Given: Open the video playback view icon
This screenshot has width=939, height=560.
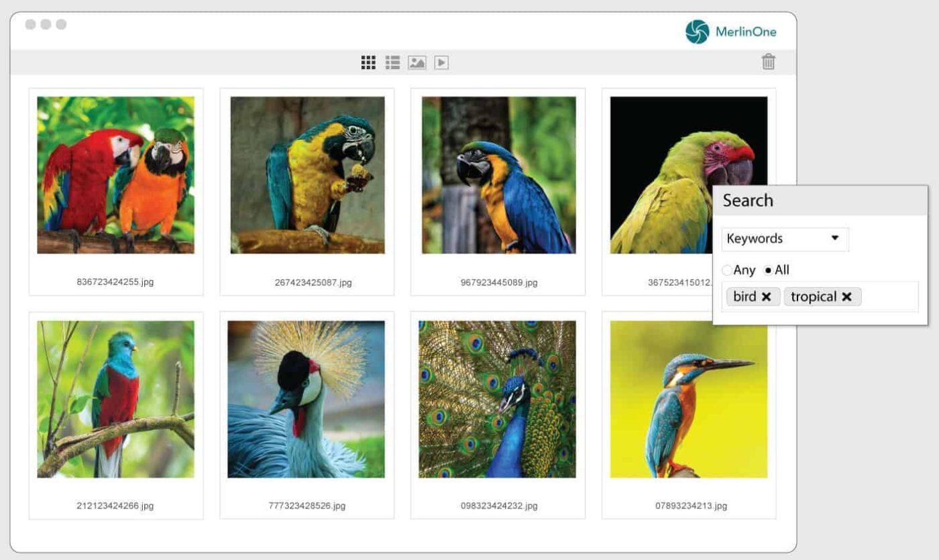Looking at the screenshot, I should (441, 62).
